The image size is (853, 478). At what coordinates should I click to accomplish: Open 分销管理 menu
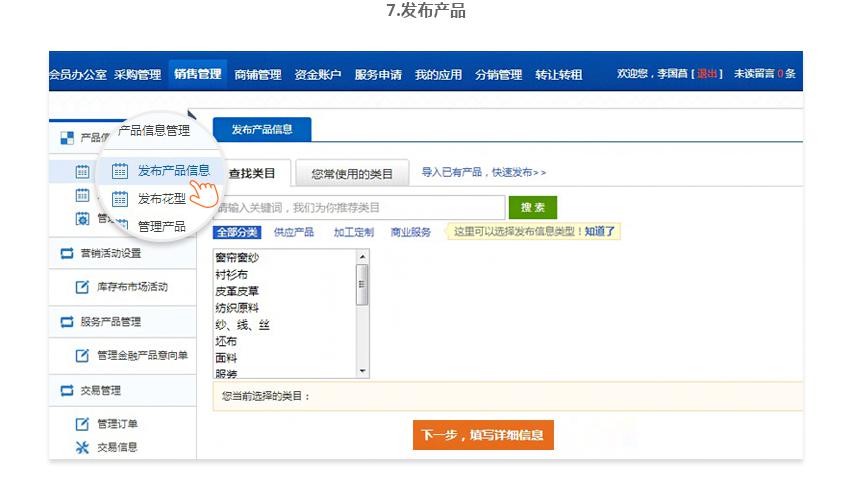[x=498, y=75]
